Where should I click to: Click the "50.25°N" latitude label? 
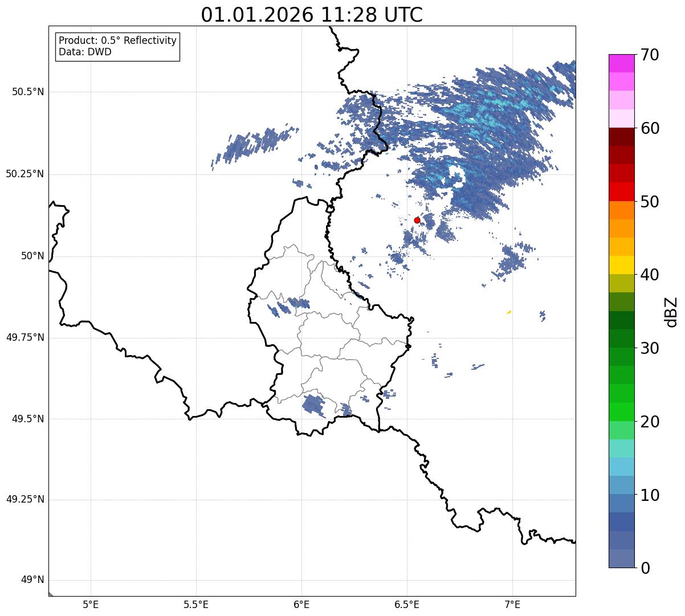[x=25, y=174]
